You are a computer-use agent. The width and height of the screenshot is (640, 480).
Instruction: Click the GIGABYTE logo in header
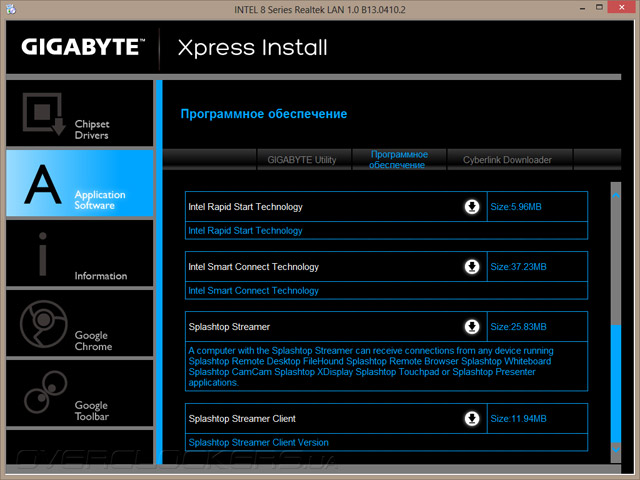pos(83,47)
